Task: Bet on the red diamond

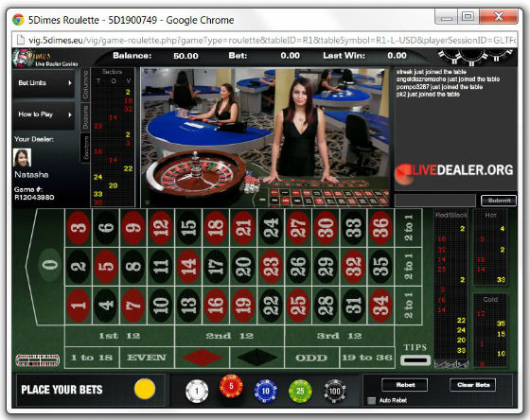Action: [203, 358]
